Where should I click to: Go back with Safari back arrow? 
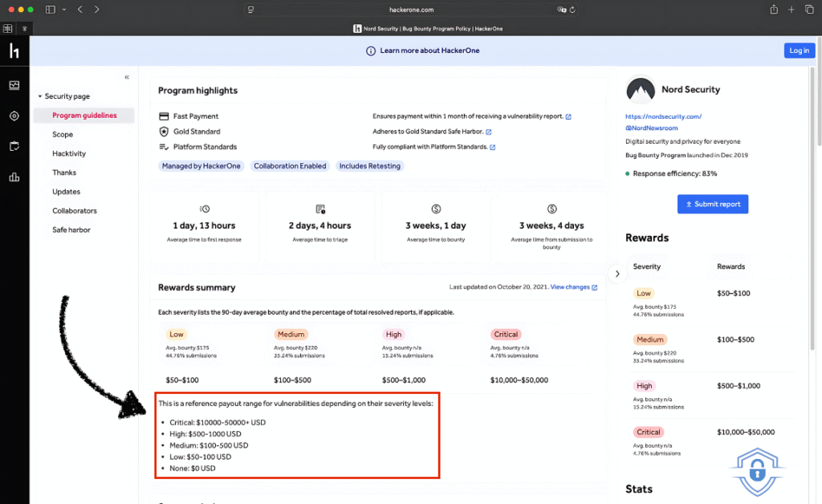80,10
